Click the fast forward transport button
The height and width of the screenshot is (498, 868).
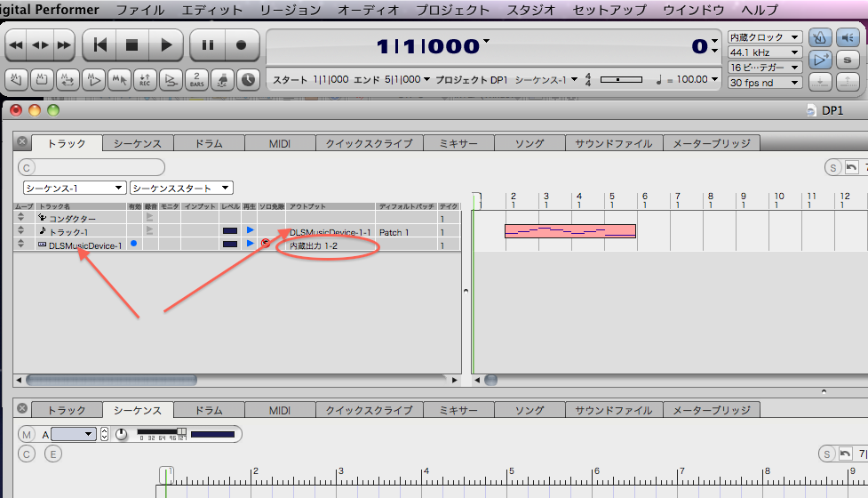(x=64, y=44)
